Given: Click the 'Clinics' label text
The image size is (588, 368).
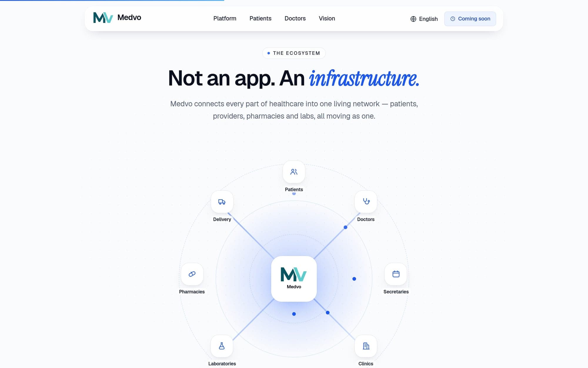Looking at the screenshot, I should pyautogui.click(x=366, y=364).
